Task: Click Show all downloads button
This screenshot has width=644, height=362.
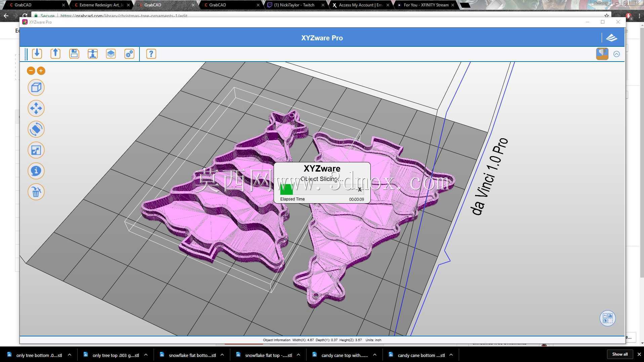Action: pyautogui.click(x=620, y=354)
